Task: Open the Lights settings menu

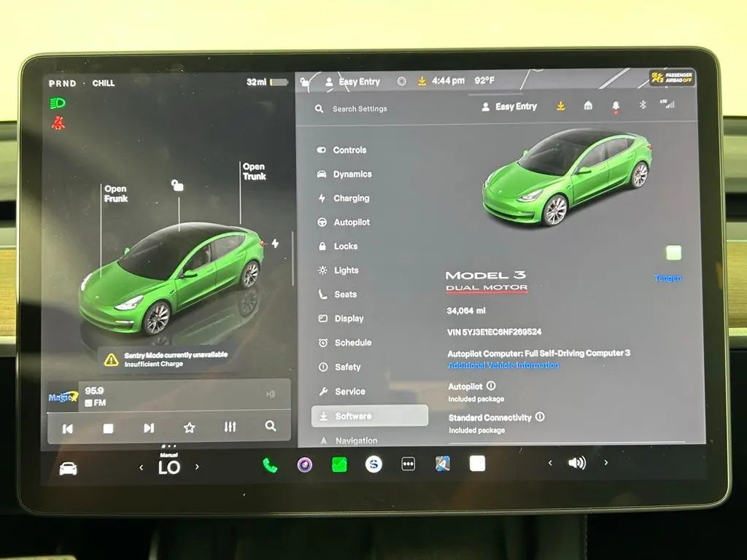Action: (x=338, y=271)
